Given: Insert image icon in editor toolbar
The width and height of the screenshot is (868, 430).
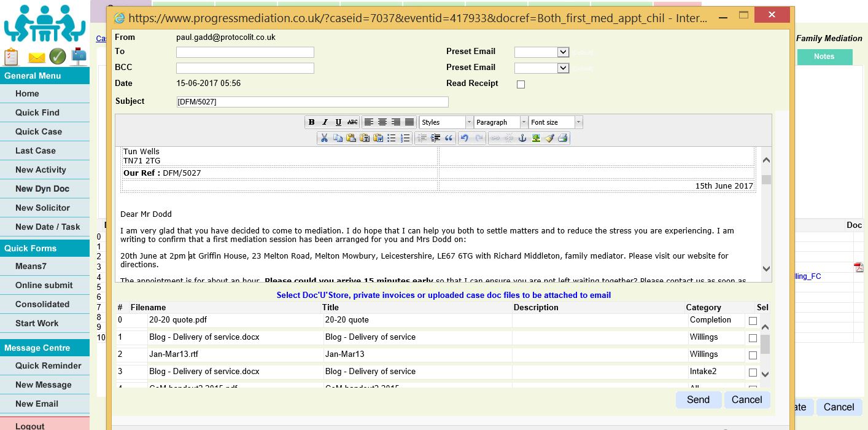Looking at the screenshot, I should tap(536, 138).
